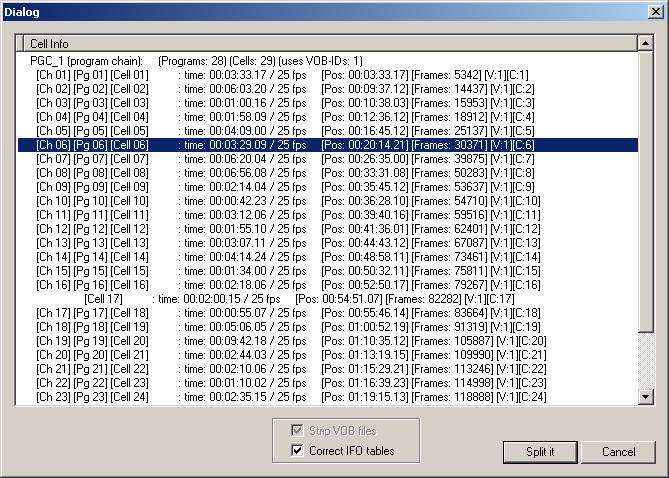Select the Ch 10 Cell 10 row

[x=200, y=201]
